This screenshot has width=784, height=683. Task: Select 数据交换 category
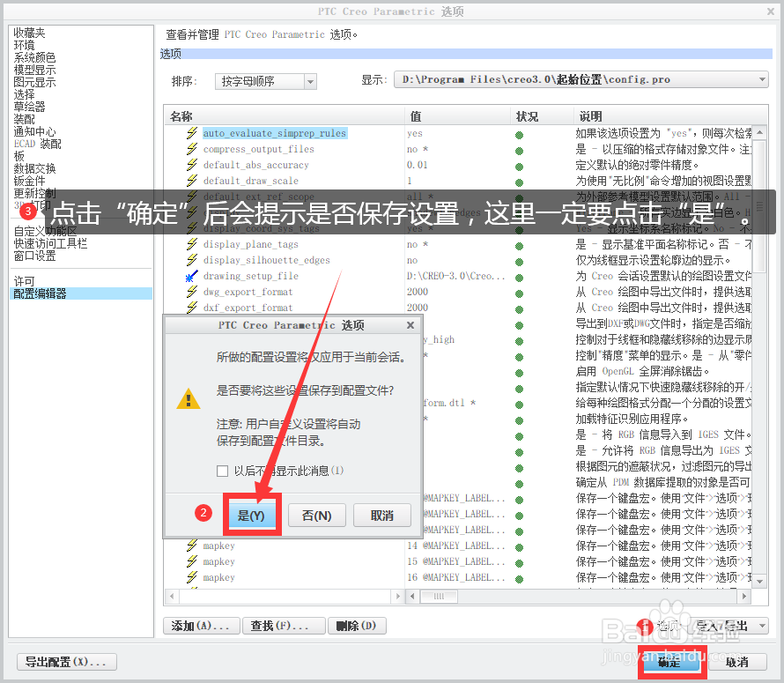coord(34,168)
